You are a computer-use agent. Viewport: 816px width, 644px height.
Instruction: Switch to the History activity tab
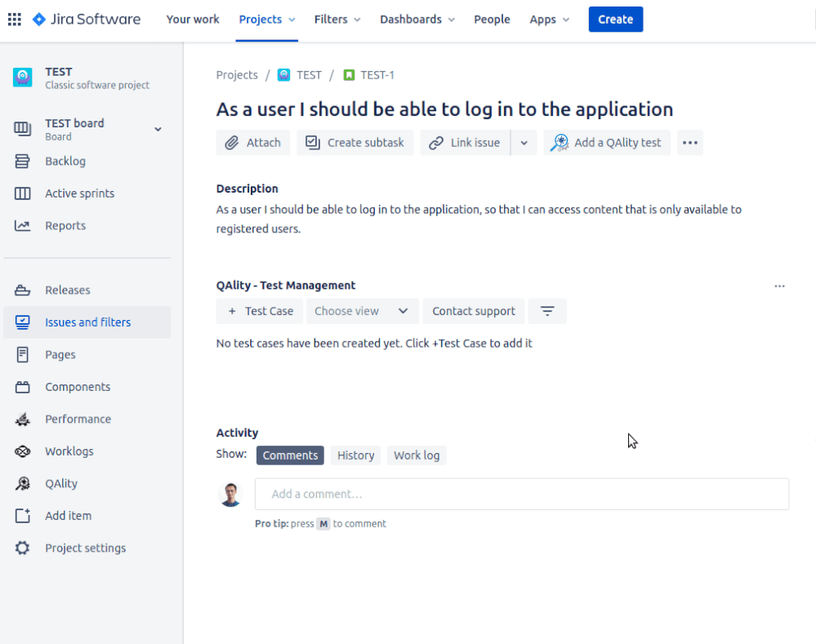click(x=355, y=455)
